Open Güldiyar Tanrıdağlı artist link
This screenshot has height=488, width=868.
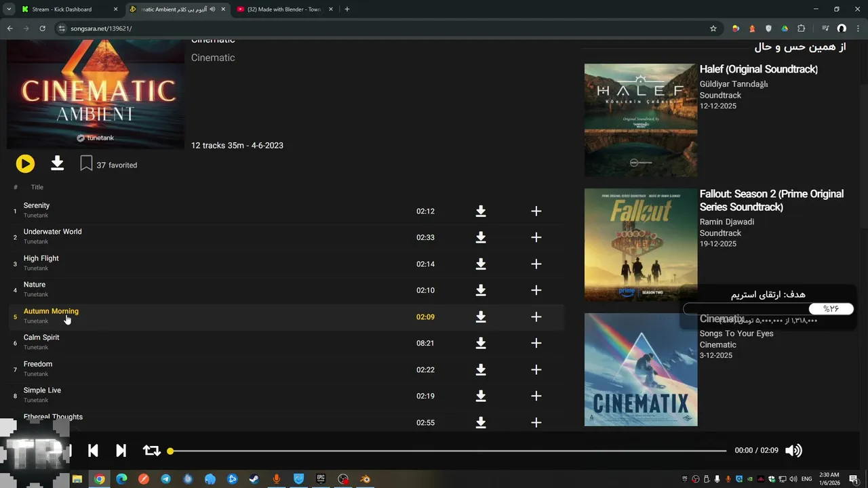(734, 84)
